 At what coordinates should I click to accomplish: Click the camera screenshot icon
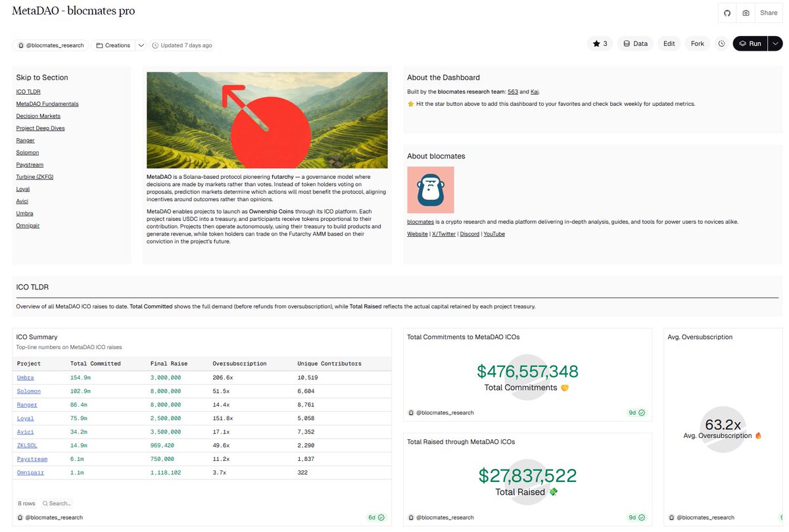[x=746, y=13]
